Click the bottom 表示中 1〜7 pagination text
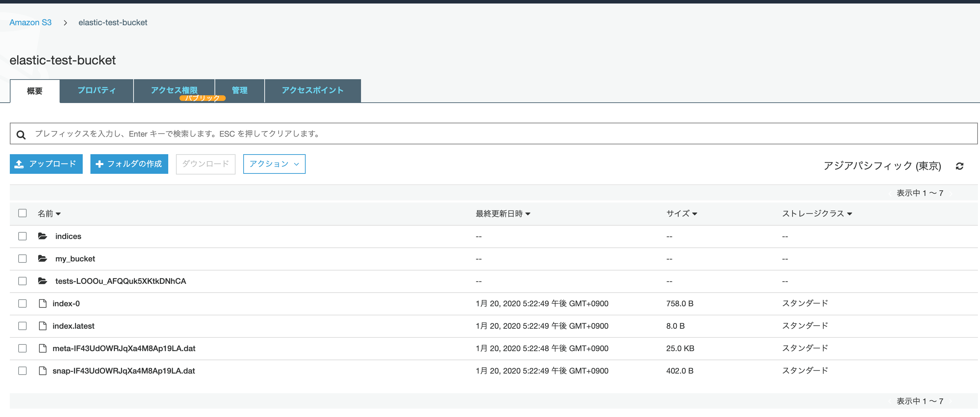The height and width of the screenshot is (417, 980). coord(919,401)
